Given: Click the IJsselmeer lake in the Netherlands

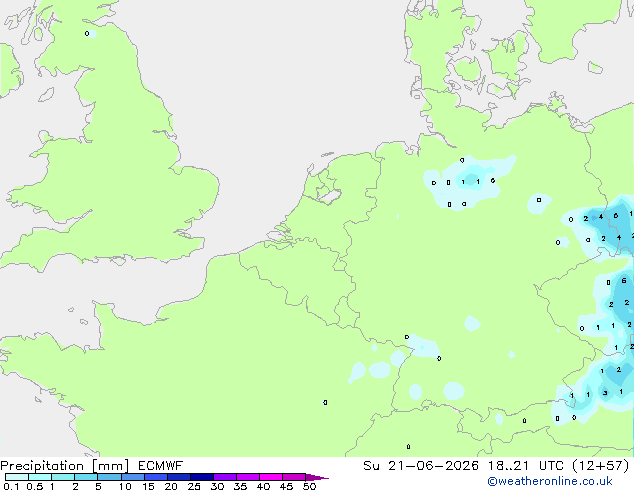Looking at the screenshot, I should pos(328,193).
